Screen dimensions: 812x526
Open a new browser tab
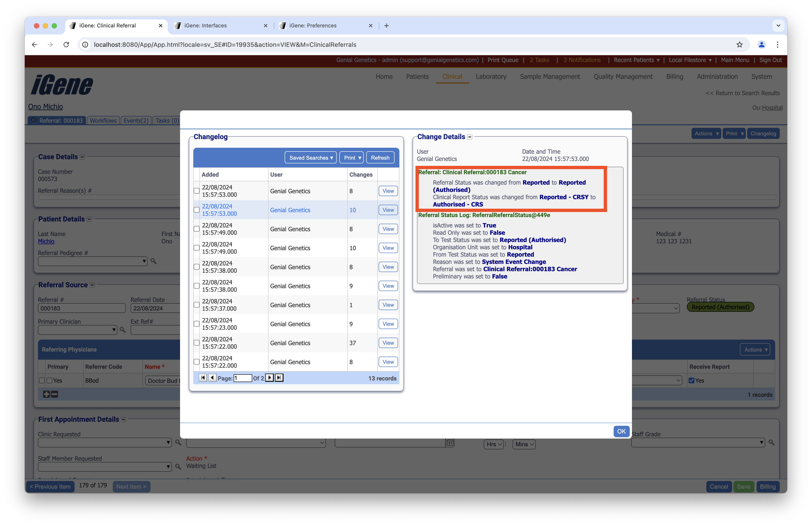click(387, 26)
